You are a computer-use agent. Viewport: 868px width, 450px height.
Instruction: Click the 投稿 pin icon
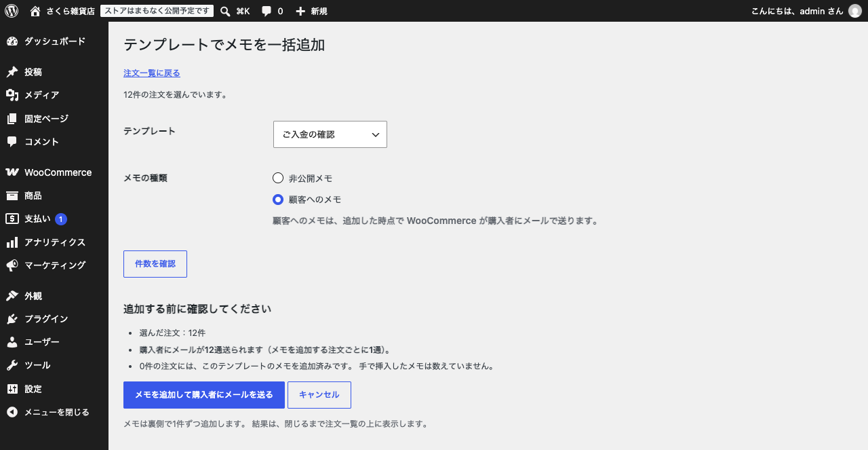pyautogui.click(x=12, y=72)
